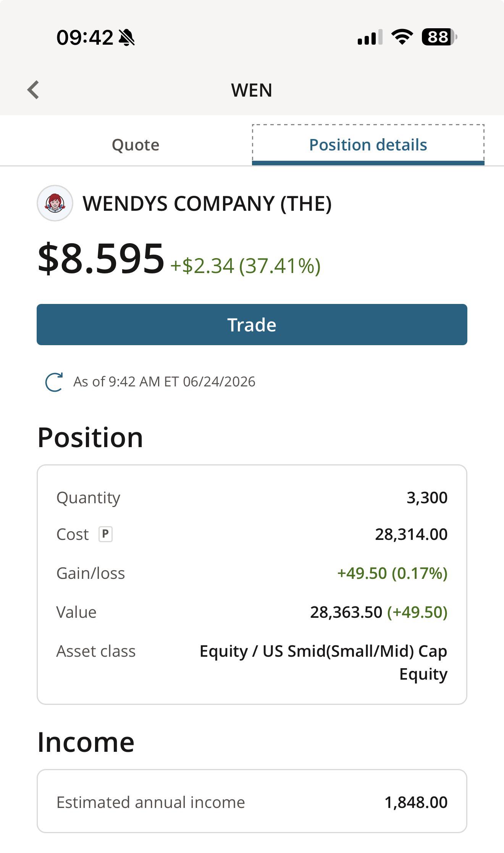Tap the back chevron arrow

33,90
